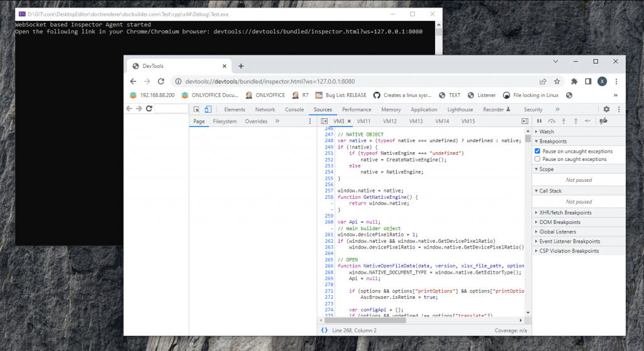Open the Lighthouse panel
The width and height of the screenshot is (644, 351).
pos(460,109)
